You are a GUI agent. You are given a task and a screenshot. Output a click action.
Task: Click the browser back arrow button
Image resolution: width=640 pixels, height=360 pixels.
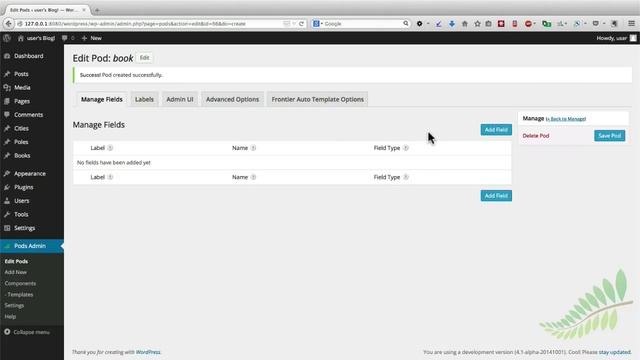pyautogui.click(x=8, y=24)
